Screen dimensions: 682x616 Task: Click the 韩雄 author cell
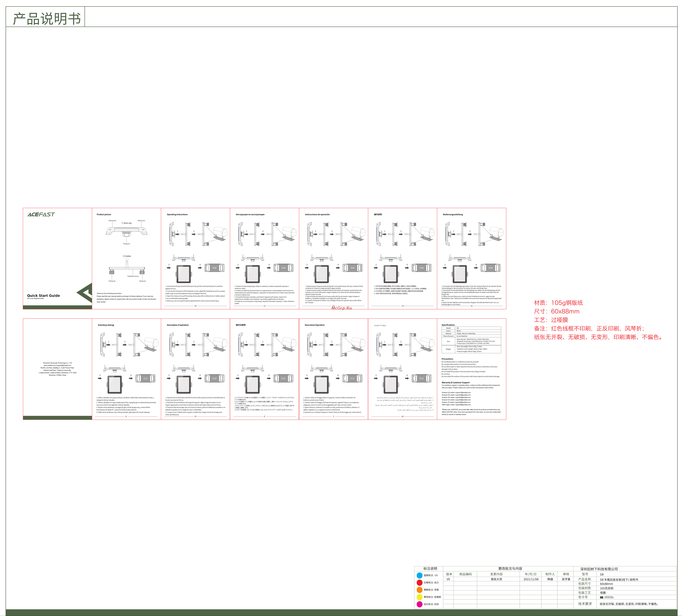pyautogui.click(x=550, y=579)
